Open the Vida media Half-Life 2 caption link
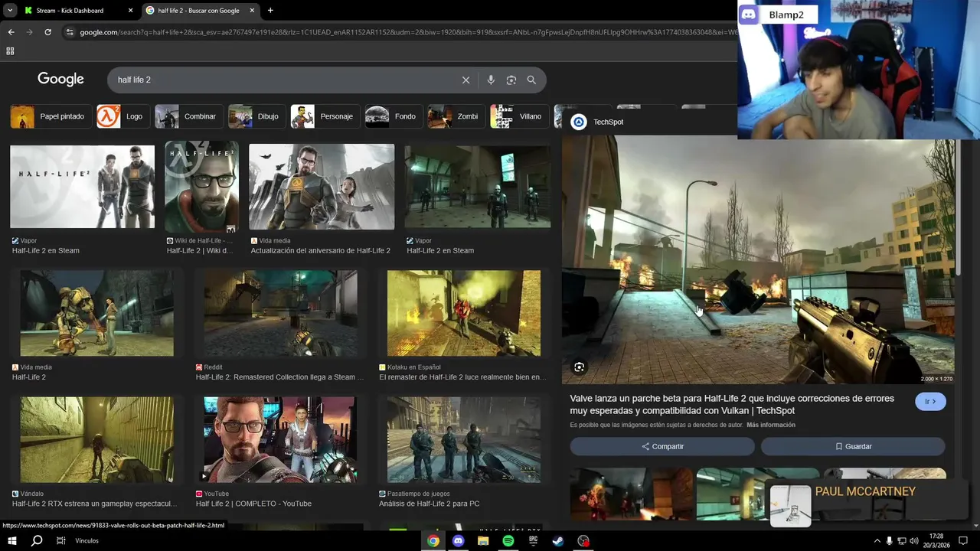This screenshot has width=980, height=551. [29, 377]
